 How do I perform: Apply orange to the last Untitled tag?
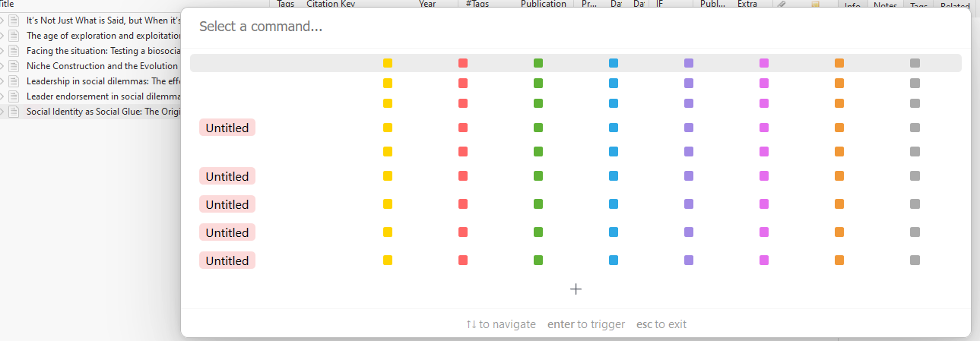pos(839,260)
